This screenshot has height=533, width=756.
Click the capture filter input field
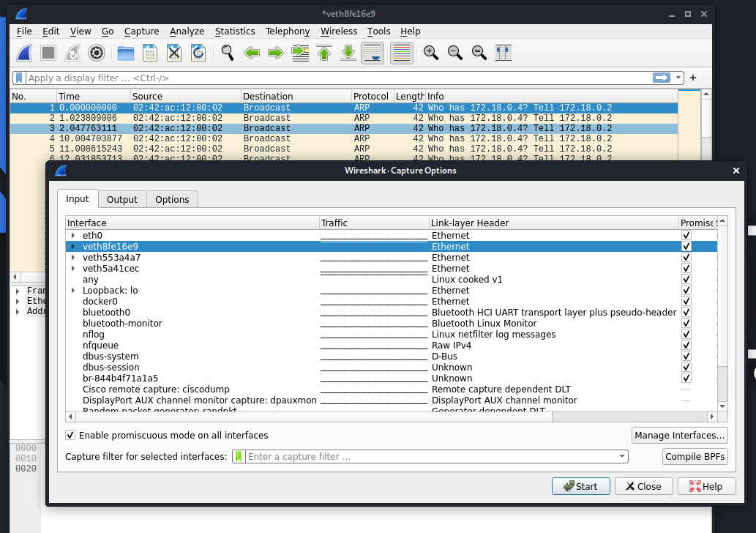(x=432, y=456)
